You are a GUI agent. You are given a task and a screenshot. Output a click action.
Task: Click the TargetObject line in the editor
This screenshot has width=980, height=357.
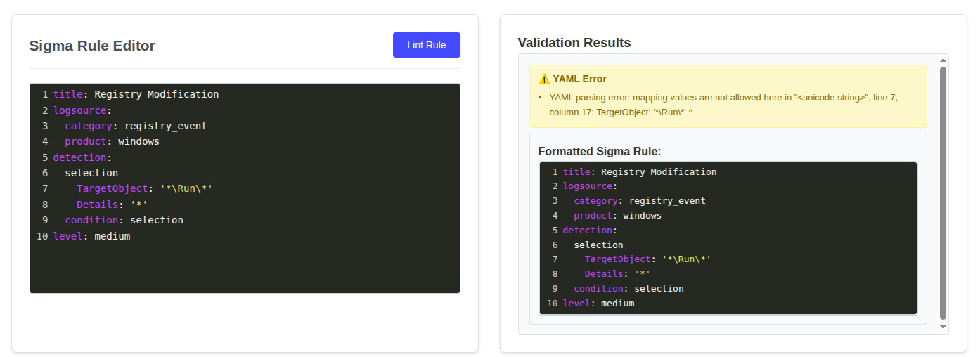point(144,188)
